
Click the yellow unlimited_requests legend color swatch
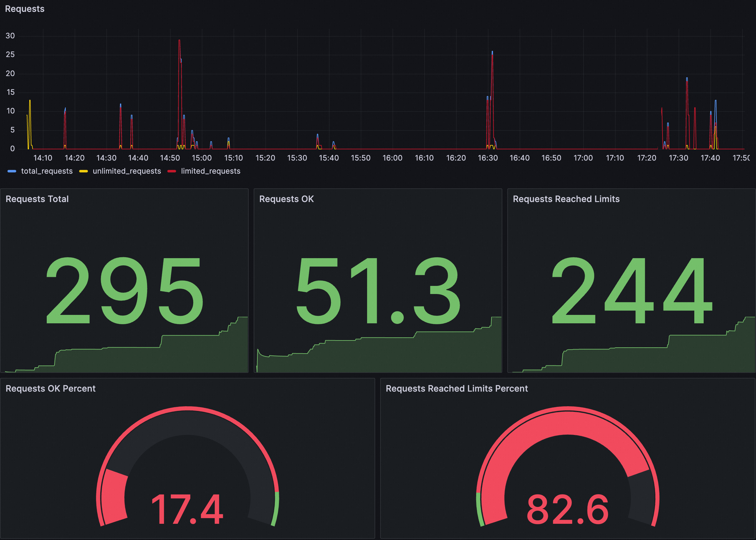tap(84, 171)
